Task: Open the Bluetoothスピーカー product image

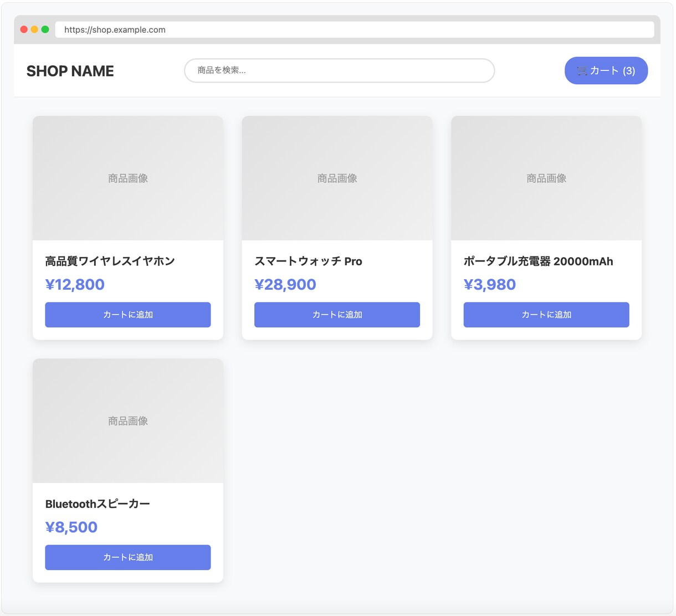Action: pos(128,420)
